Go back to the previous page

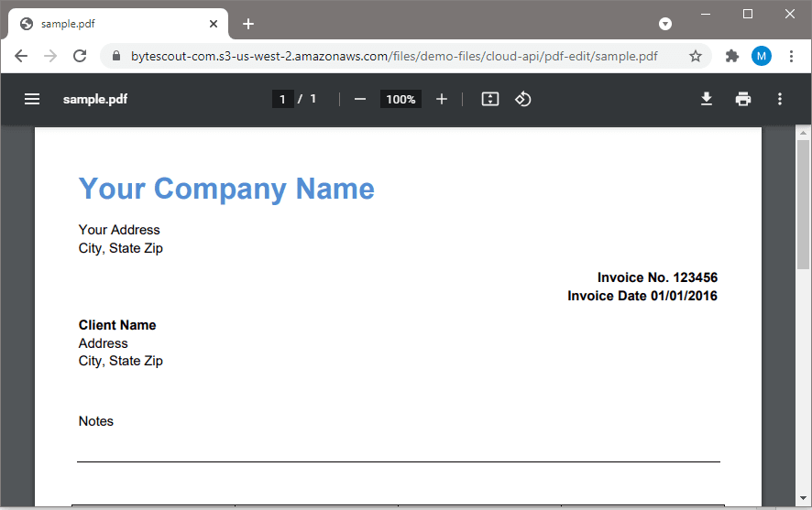(21, 56)
